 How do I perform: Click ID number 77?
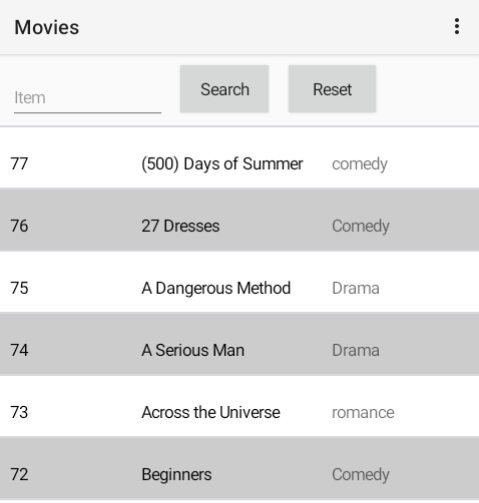19,164
